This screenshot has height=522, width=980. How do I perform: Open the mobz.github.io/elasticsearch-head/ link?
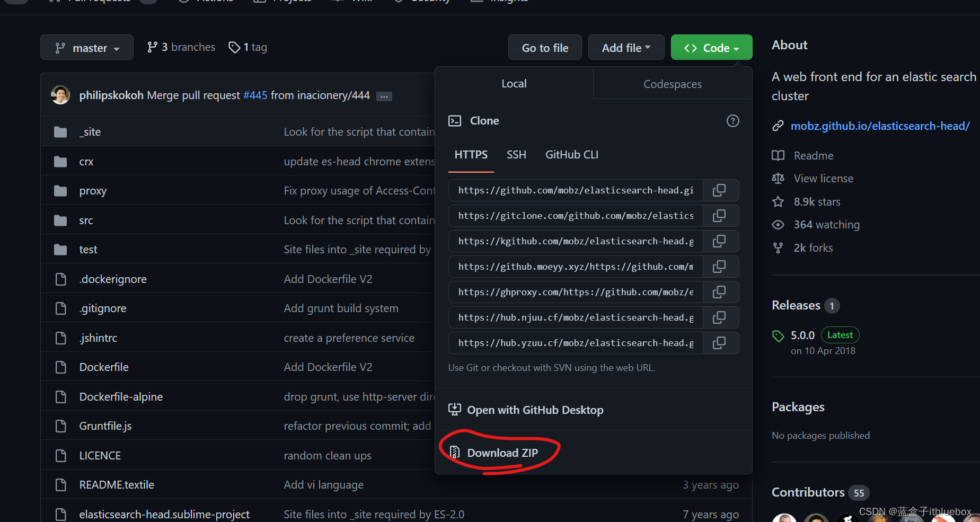[x=880, y=126]
